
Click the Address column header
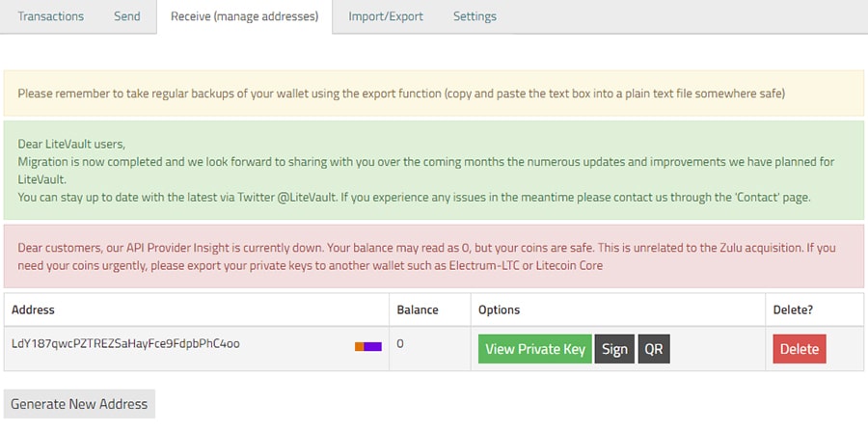pyautogui.click(x=34, y=309)
